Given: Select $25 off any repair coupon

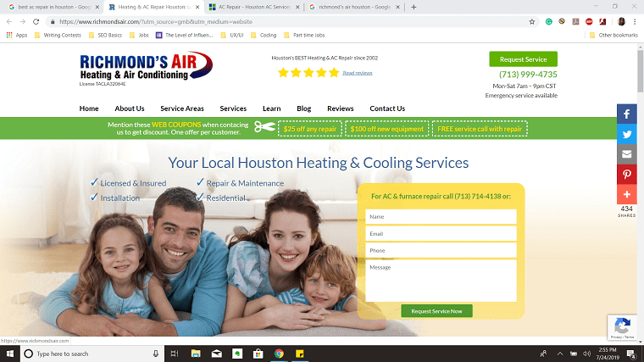Looking at the screenshot, I should [309, 129].
